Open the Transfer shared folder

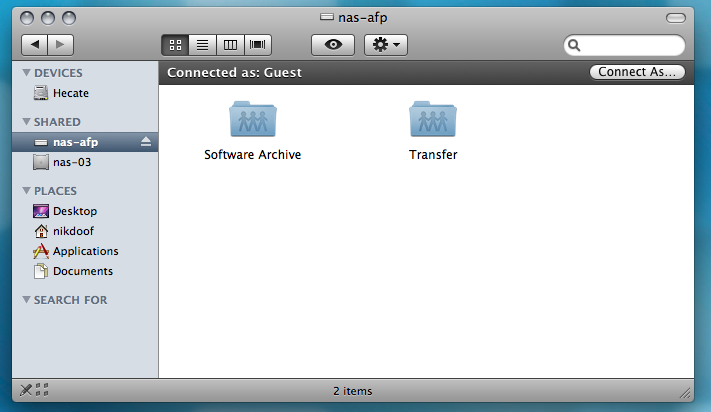(x=433, y=120)
